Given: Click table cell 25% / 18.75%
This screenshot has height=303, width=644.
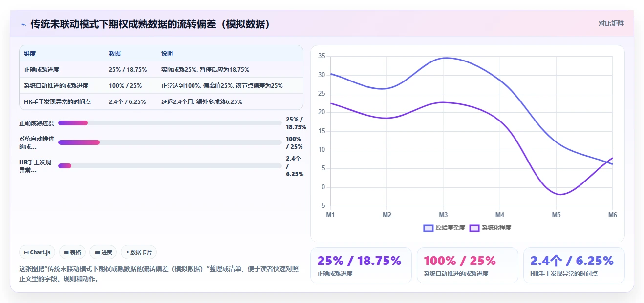Looking at the screenshot, I should (x=128, y=70).
